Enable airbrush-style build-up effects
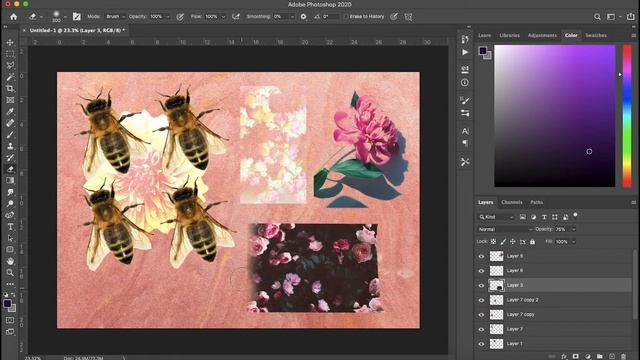The width and height of the screenshot is (640, 360). coord(236,17)
